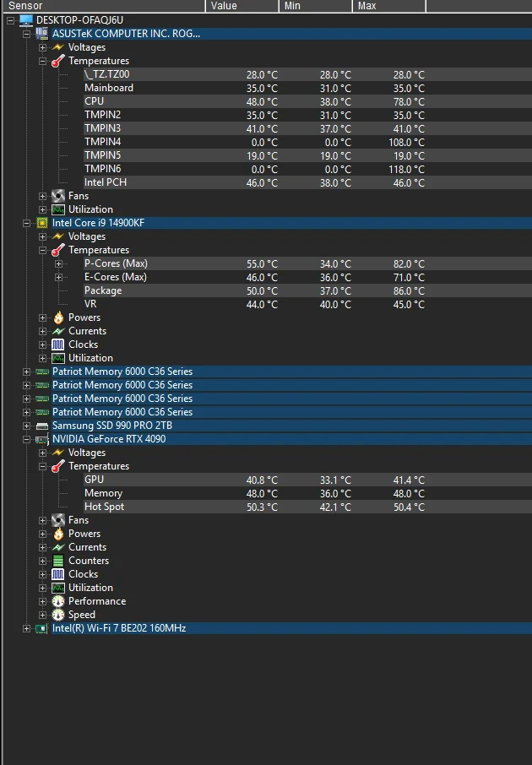Expand the CPU Powers node

(x=42, y=318)
